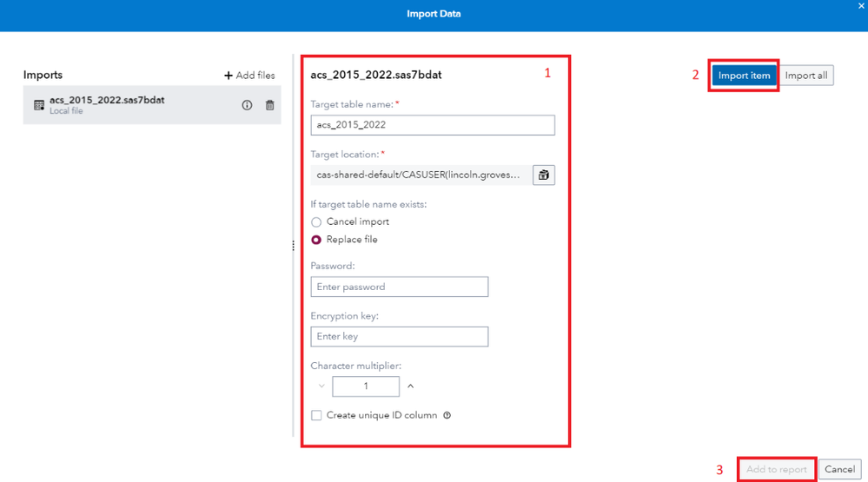Focus the Password input field
868x482 pixels.
[399, 287]
